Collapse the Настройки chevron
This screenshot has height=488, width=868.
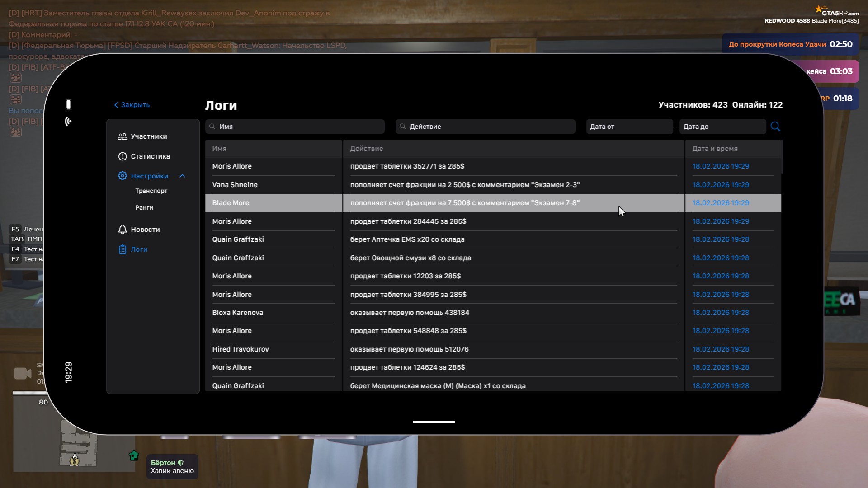[x=182, y=176]
